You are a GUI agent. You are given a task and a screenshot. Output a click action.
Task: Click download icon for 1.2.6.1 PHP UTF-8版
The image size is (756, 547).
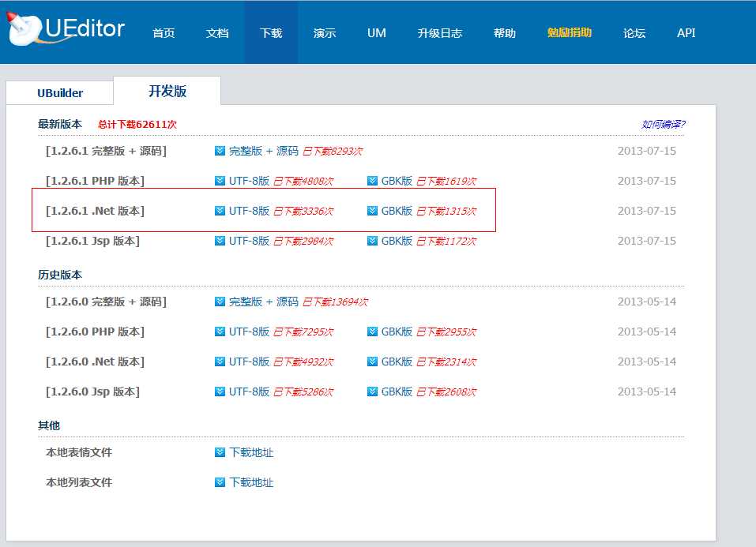point(220,181)
